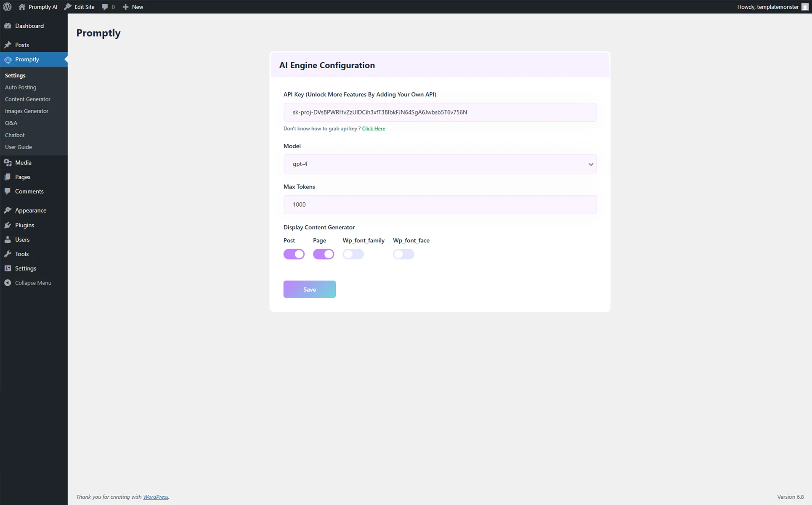Screen dimensions: 812x505
Task: Open the WordPress link in footer
Action: (x=156, y=497)
